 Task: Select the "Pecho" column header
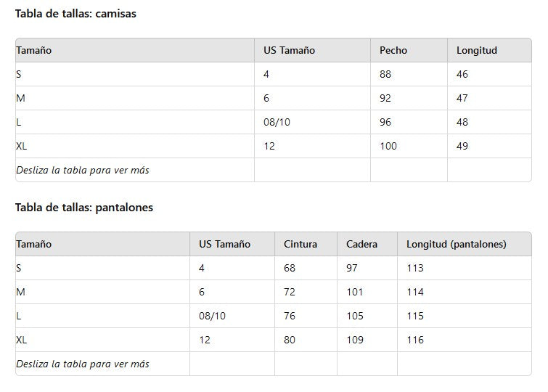(x=393, y=51)
